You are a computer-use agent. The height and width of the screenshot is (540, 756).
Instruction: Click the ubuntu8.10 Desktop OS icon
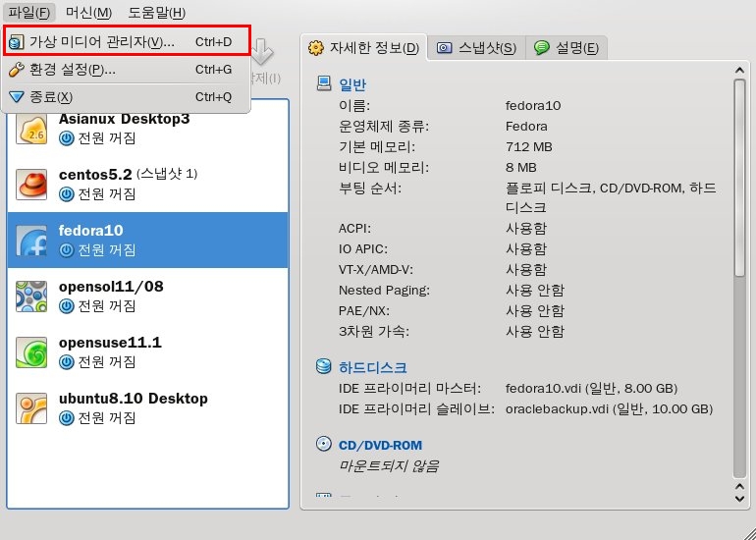(x=31, y=407)
